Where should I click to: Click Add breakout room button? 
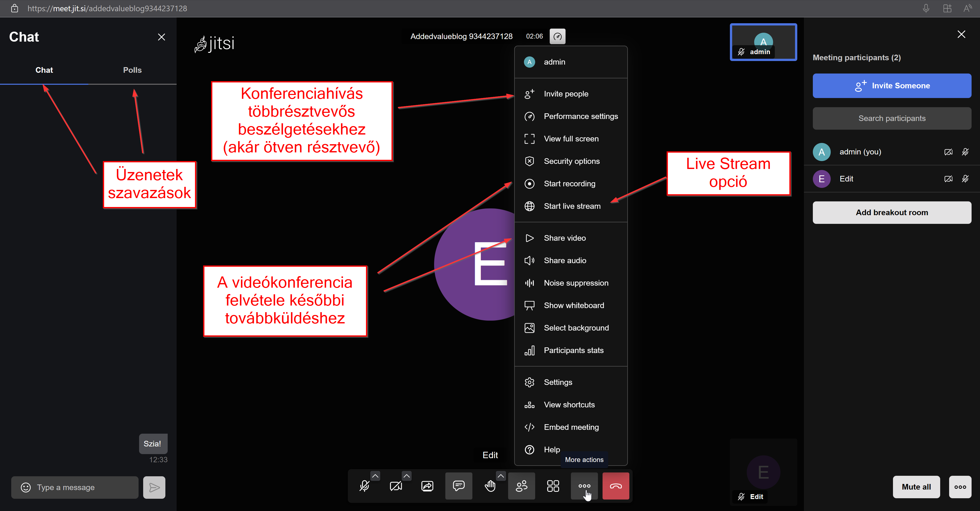[x=892, y=213]
